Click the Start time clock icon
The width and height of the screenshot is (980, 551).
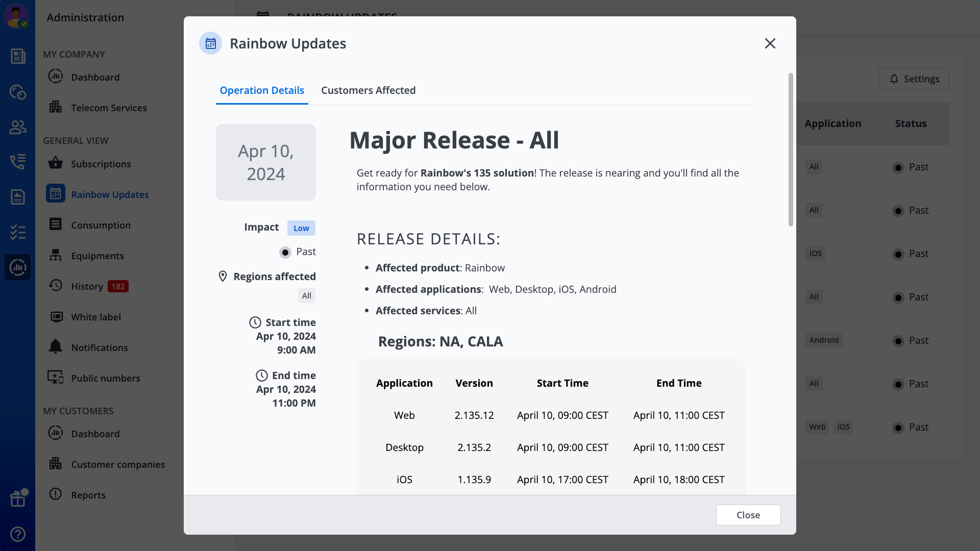255,322
